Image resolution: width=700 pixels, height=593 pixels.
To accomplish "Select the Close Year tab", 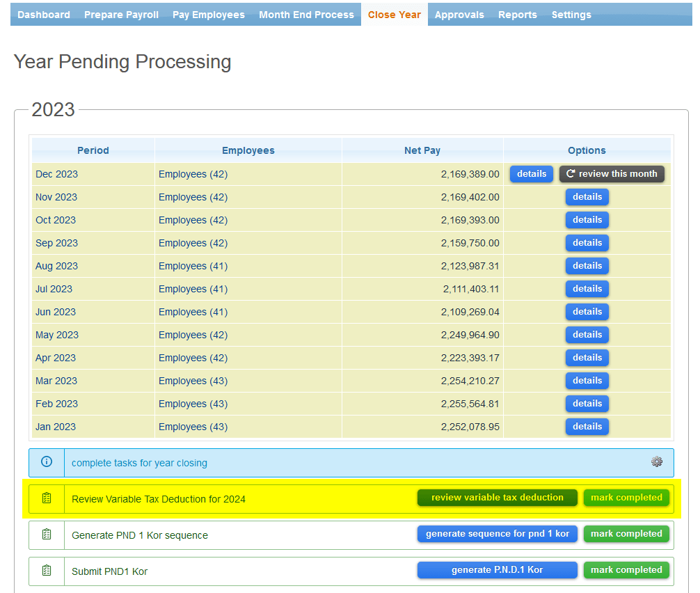I will coord(395,15).
